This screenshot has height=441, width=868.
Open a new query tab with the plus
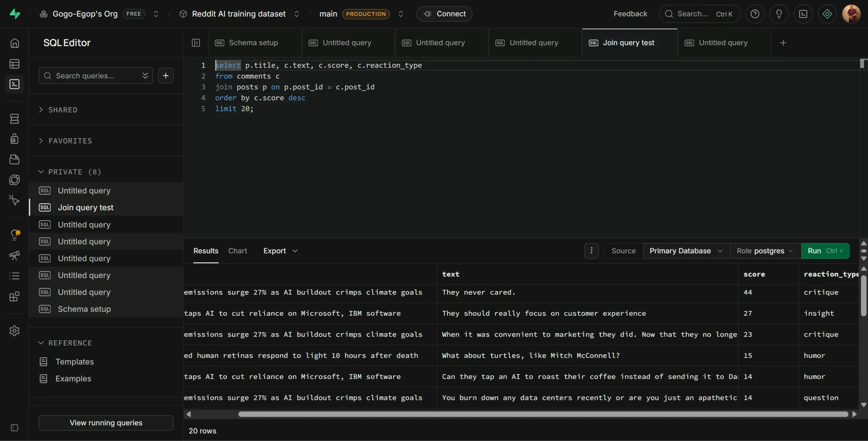pyautogui.click(x=783, y=42)
